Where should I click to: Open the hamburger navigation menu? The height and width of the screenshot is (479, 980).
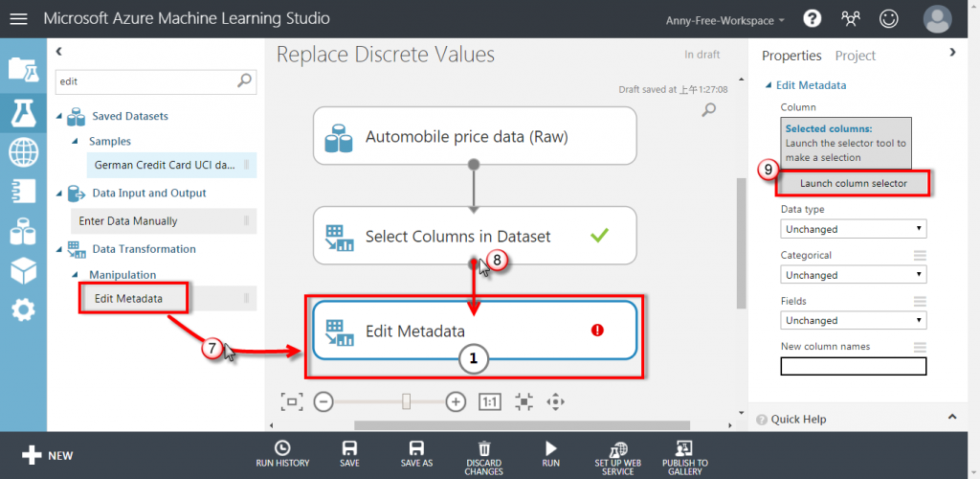pyautogui.click(x=19, y=19)
